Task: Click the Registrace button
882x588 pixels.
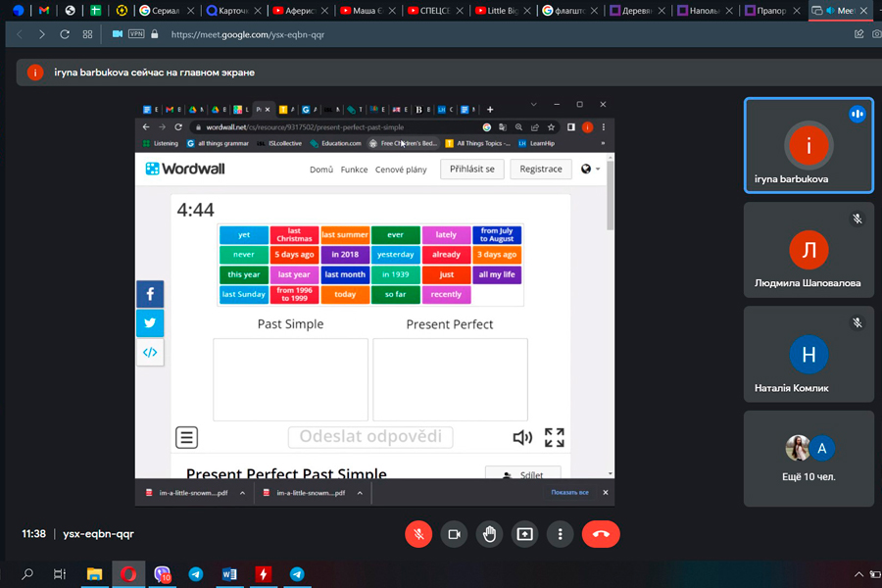Action: (541, 169)
